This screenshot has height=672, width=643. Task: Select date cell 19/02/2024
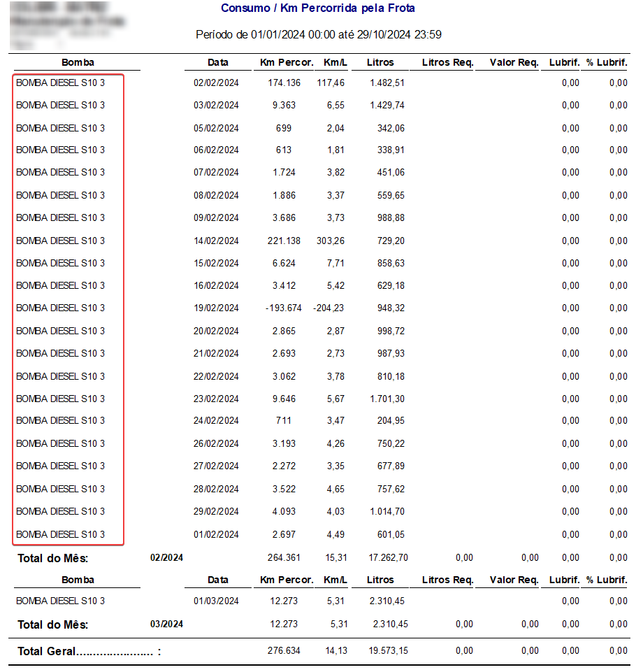[x=216, y=308]
